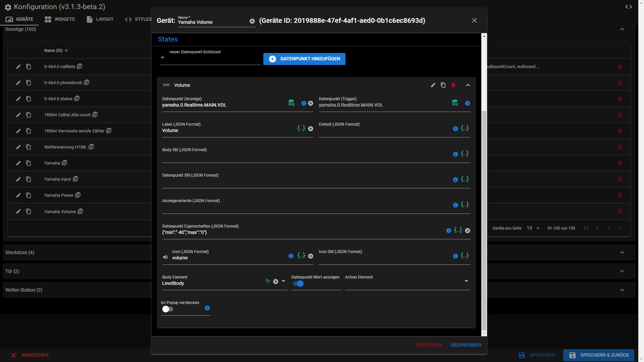This screenshot has height=362, width=644.
Task: Open JSON editor for Label field
Action: pos(301,128)
